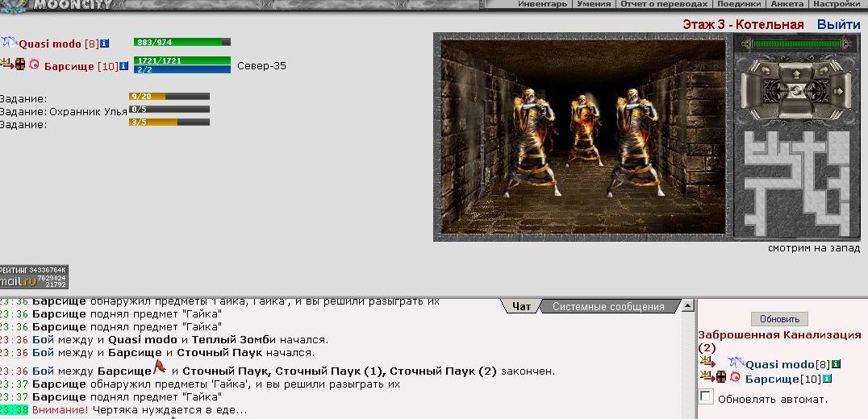
Task: Click the Обновить button
Action: pos(779,319)
